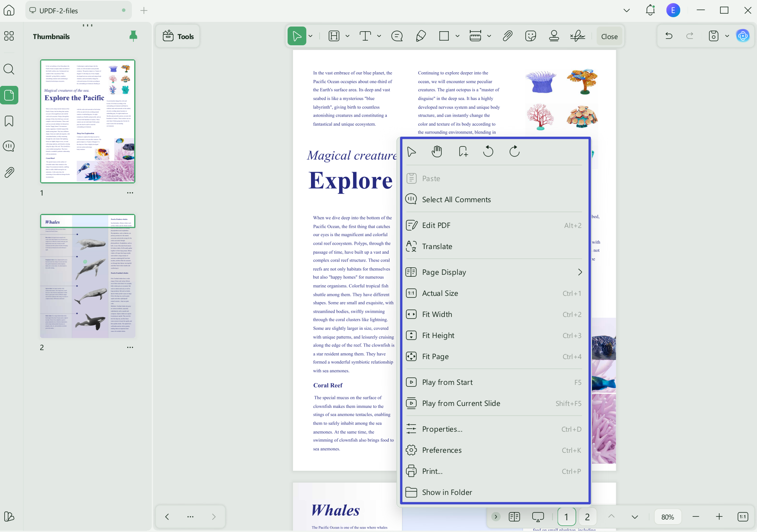Open user account avatar E
The height and width of the screenshot is (532, 757).
(673, 10)
